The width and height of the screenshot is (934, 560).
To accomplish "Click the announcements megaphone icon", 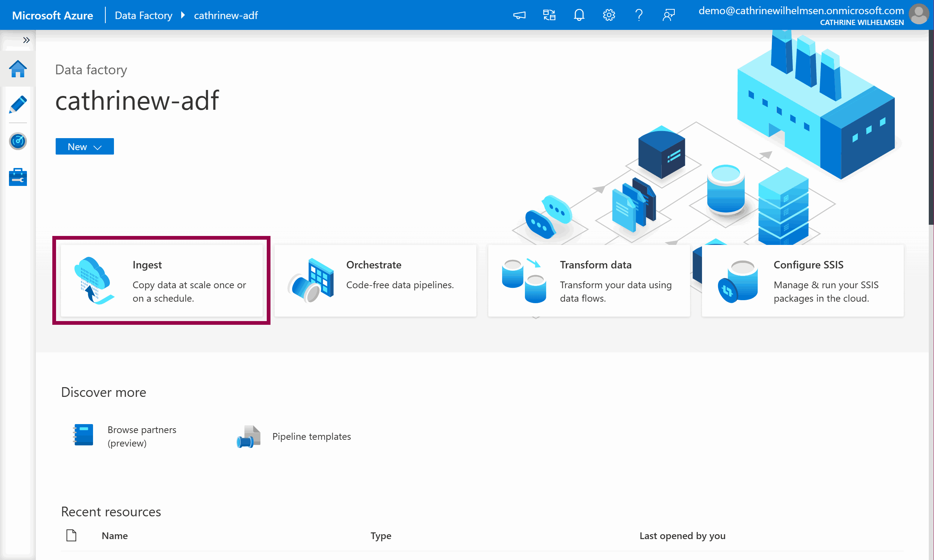I will [x=519, y=15].
